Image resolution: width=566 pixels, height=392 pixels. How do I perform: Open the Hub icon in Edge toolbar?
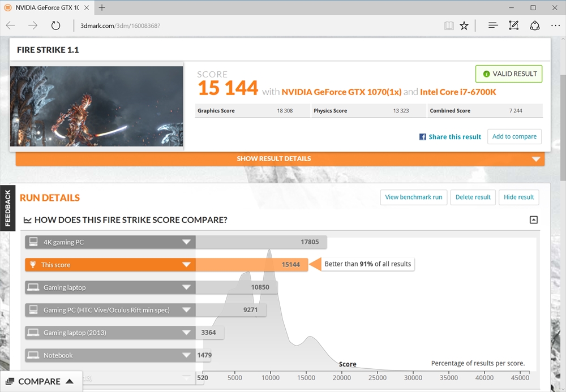(x=493, y=25)
